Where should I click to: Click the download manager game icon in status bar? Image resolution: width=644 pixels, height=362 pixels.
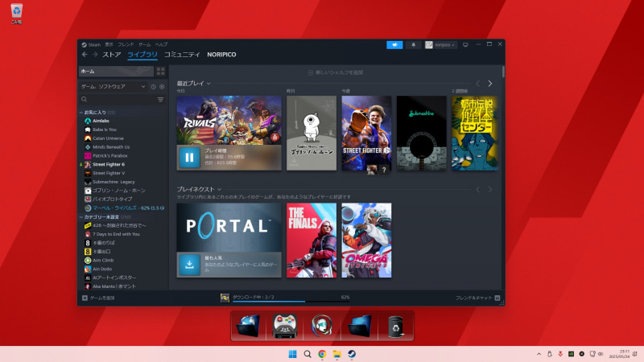[225, 298]
